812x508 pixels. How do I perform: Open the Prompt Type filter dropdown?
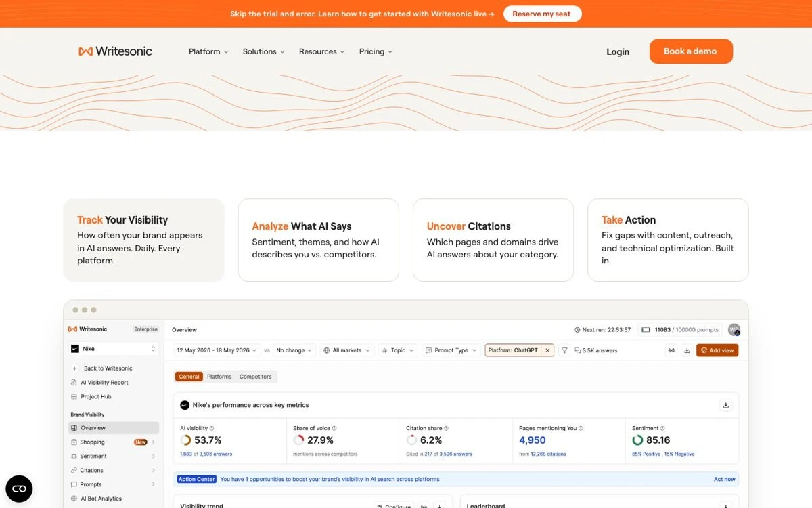(451, 350)
